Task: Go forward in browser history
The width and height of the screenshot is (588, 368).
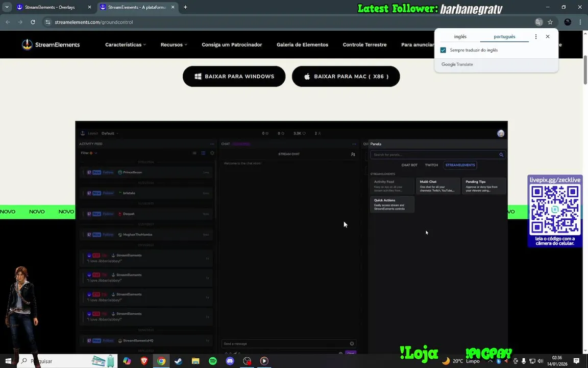Action: 20,22
